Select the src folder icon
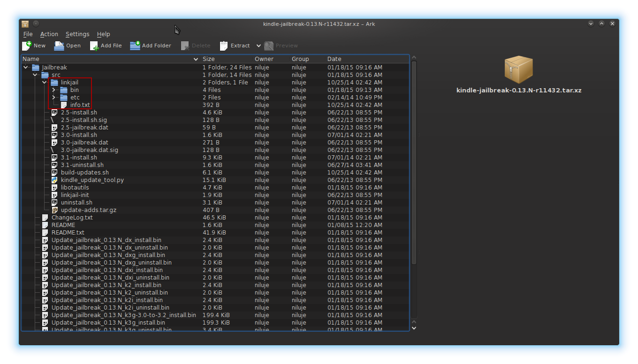638x364 pixels. coord(45,75)
